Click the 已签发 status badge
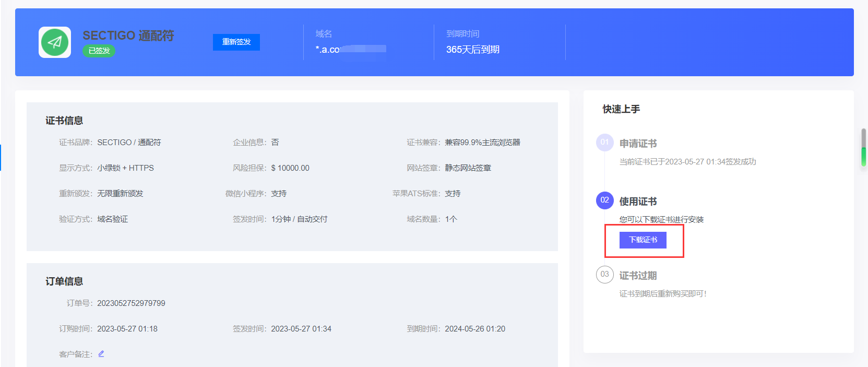This screenshot has width=868, height=367. coord(99,51)
